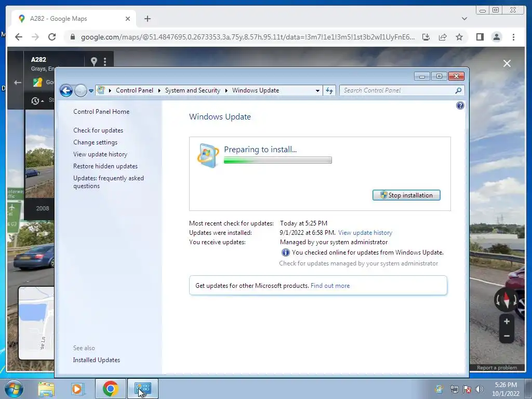Switch to Chrome on the taskbar

click(x=110, y=389)
